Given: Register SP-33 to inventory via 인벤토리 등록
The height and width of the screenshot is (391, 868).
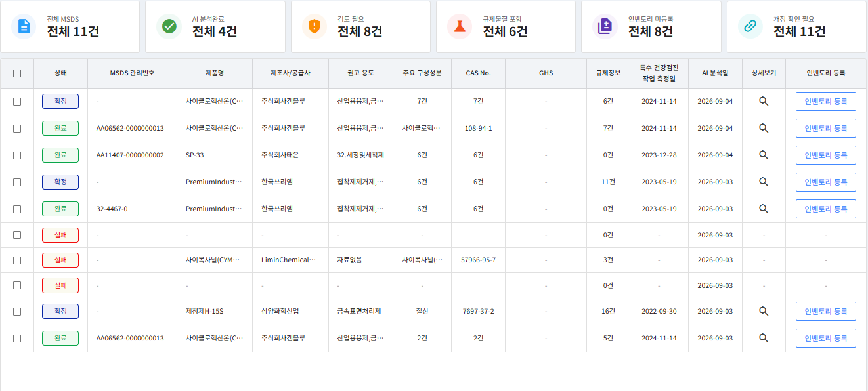Looking at the screenshot, I should pos(825,155).
